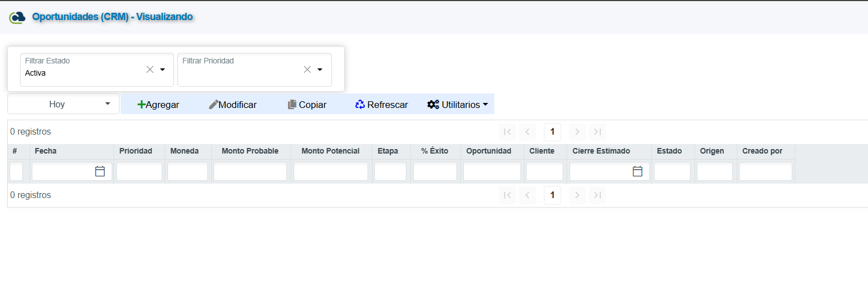Open calendar picker in Cierre Estimado filter
868x301 pixels.
point(638,171)
